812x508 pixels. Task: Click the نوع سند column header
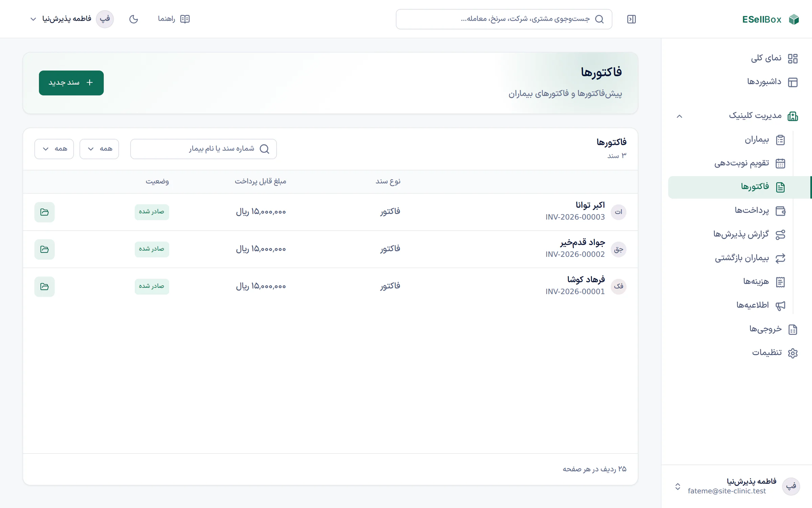point(388,182)
